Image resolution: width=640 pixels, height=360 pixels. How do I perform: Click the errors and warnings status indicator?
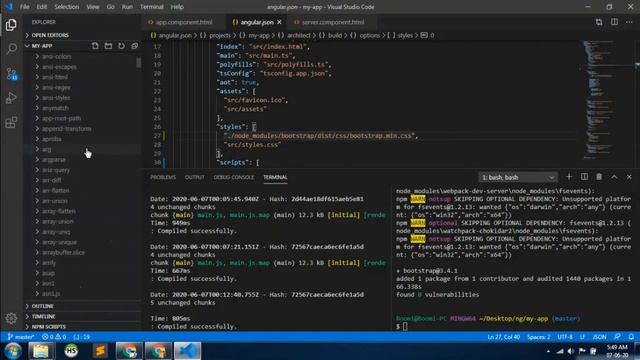54,337
